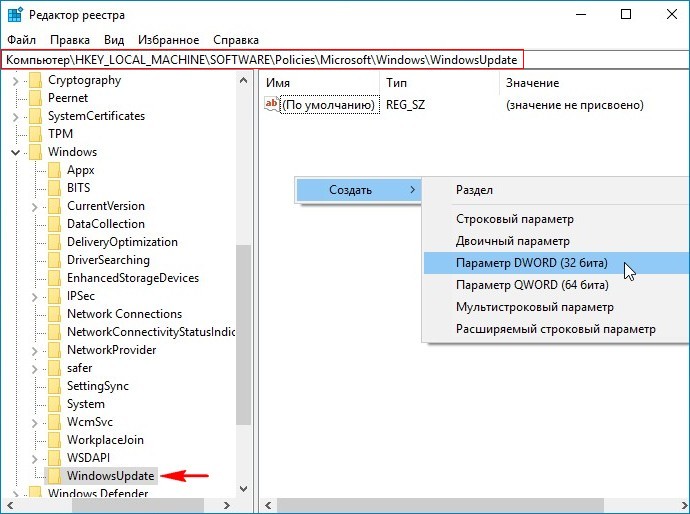Choose Параметр QWORD (64 бита)
The image size is (690, 514).
pyautogui.click(x=557, y=285)
